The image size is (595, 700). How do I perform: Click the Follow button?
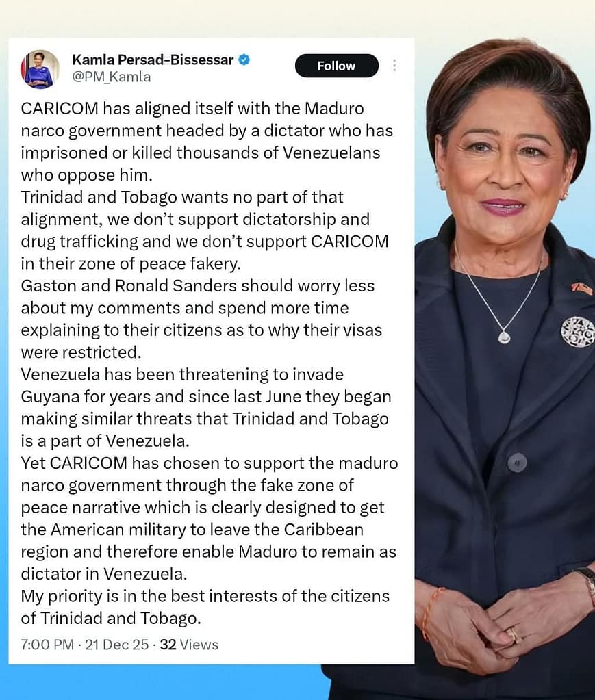(x=336, y=66)
